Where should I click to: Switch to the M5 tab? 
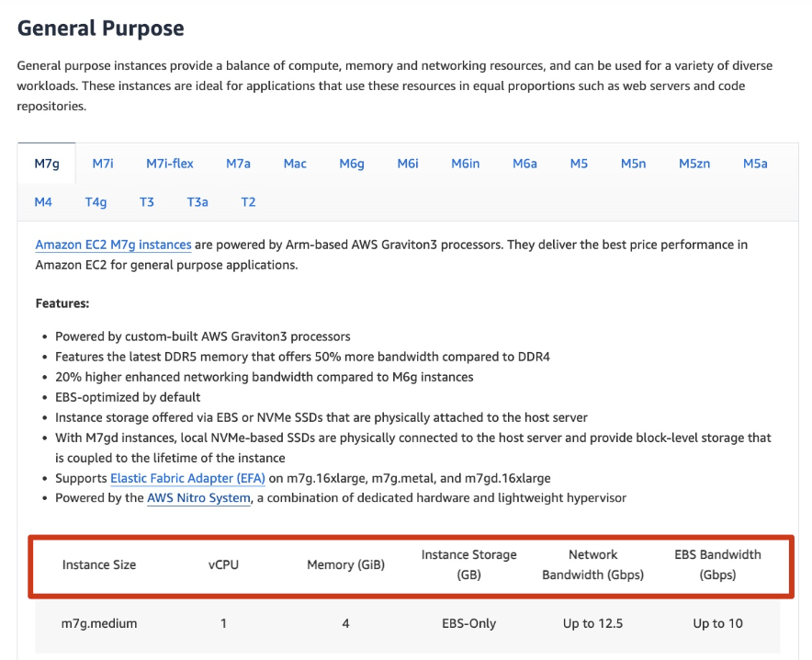pos(579,164)
